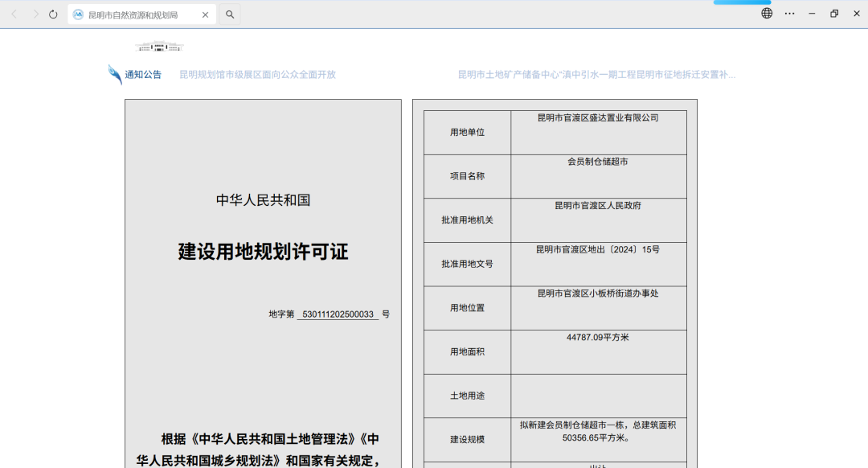Image resolution: width=868 pixels, height=468 pixels.
Task: Click the globe language icon
Action: pyautogui.click(x=767, y=14)
